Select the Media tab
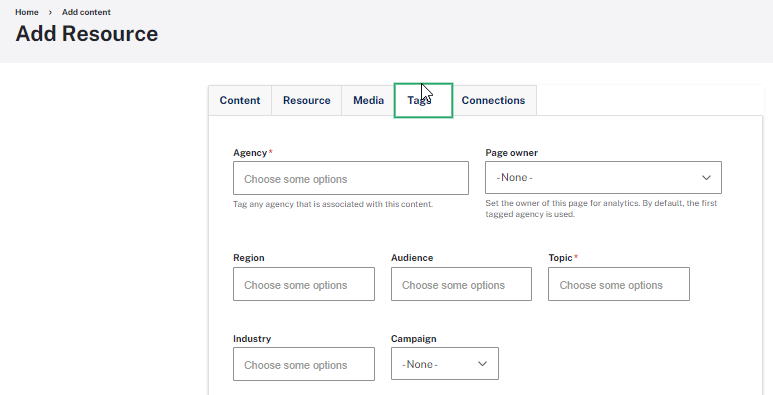The width and height of the screenshot is (773, 395). point(368,101)
